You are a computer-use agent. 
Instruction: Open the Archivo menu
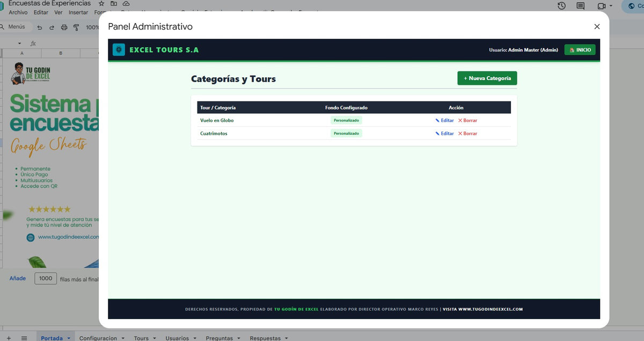pos(18,12)
